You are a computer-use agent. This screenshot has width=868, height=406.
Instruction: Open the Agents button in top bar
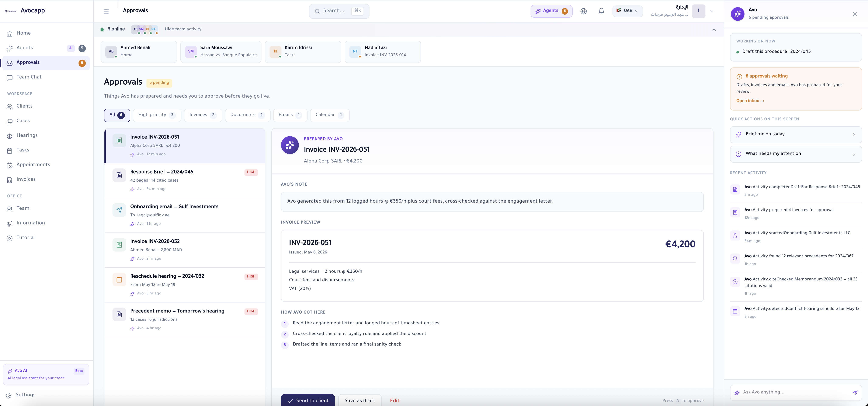pyautogui.click(x=551, y=11)
